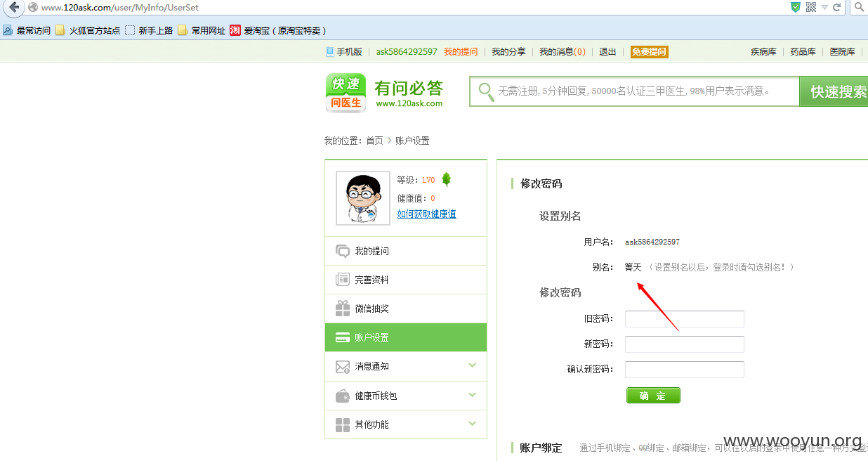The height and width of the screenshot is (461, 868).
Task: Open 其他功能 in the sidebar
Action: point(406,424)
